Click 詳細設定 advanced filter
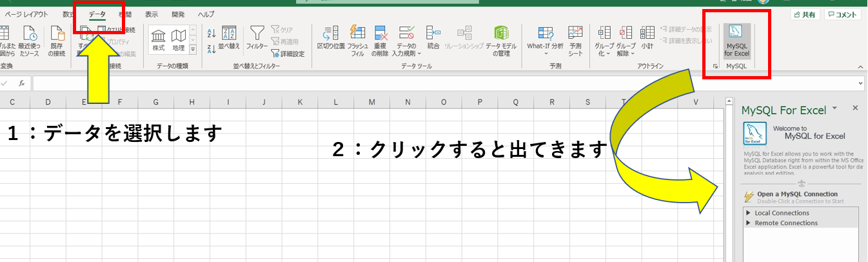 [x=288, y=54]
